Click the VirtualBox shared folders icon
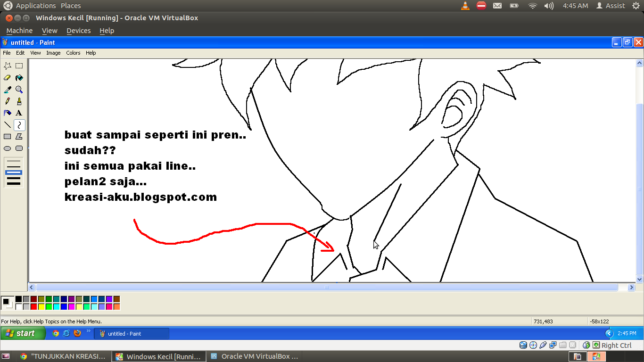 (x=563, y=345)
